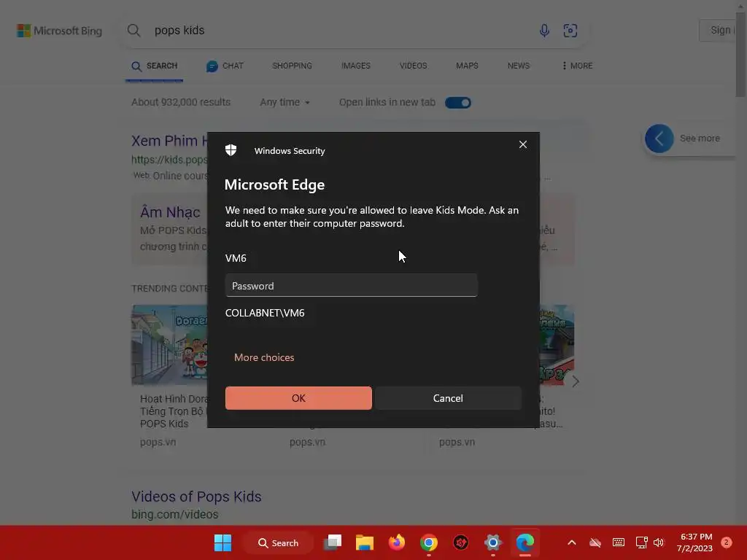This screenshot has width=747, height=560.
Task: Click Cancel in the Edge dialog
Action: tap(448, 398)
